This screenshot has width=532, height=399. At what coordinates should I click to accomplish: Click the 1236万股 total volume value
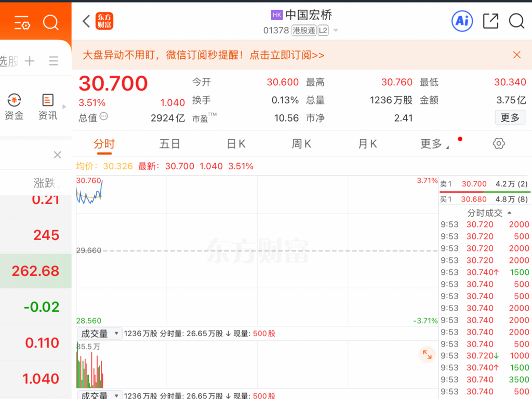tap(391, 100)
